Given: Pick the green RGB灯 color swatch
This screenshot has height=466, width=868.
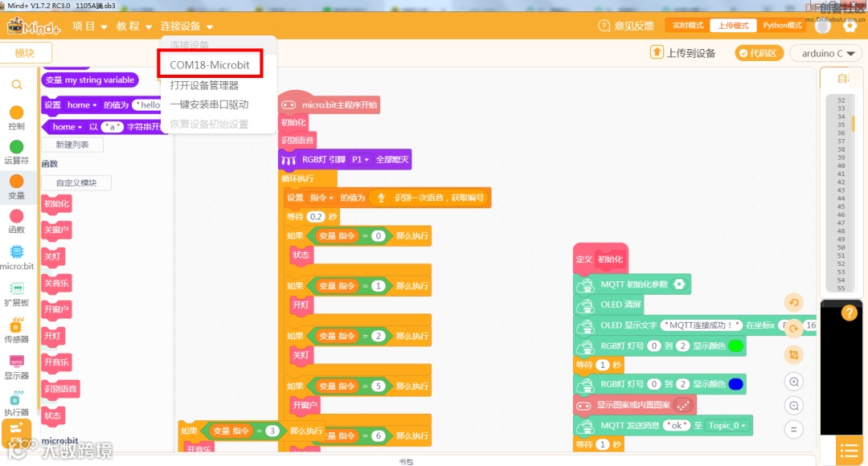Looking at the screenshot, I should [735, 346].
